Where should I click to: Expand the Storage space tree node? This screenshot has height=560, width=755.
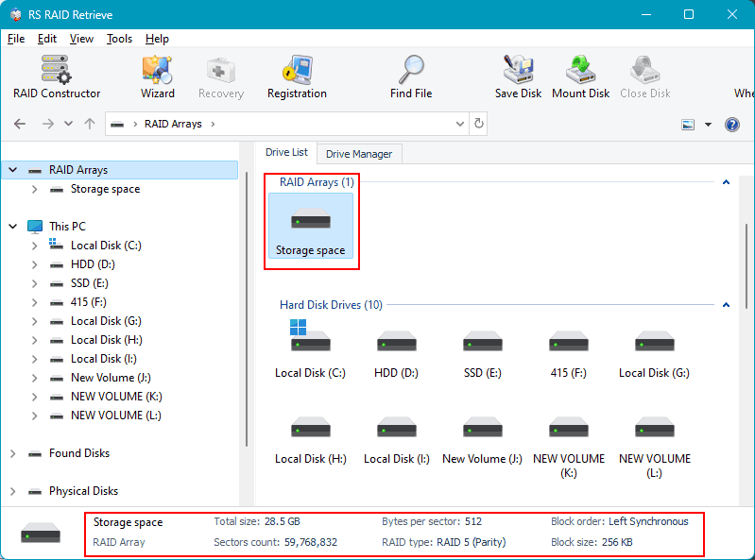click(x=35, y=189)
